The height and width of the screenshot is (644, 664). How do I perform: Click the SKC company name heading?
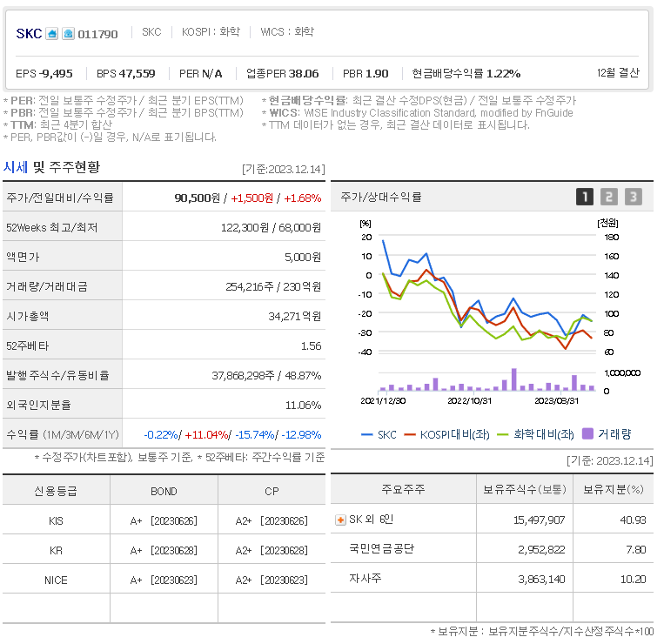point(29,33)
